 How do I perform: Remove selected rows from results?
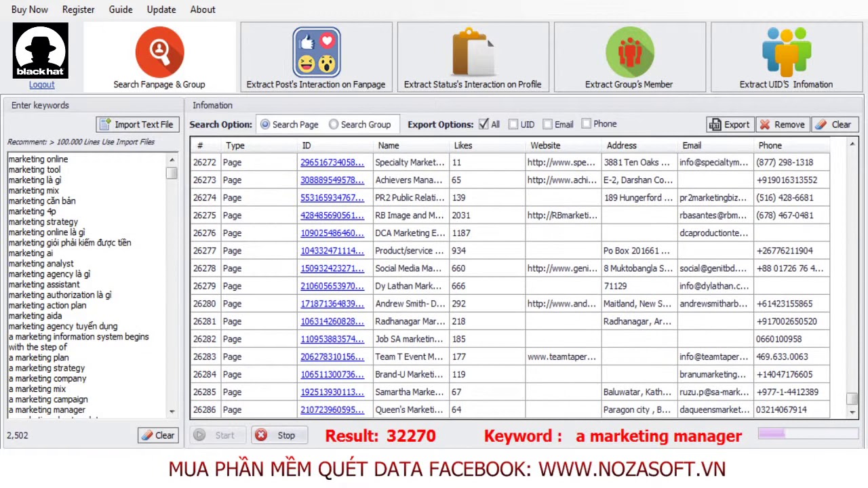point(783,125)
